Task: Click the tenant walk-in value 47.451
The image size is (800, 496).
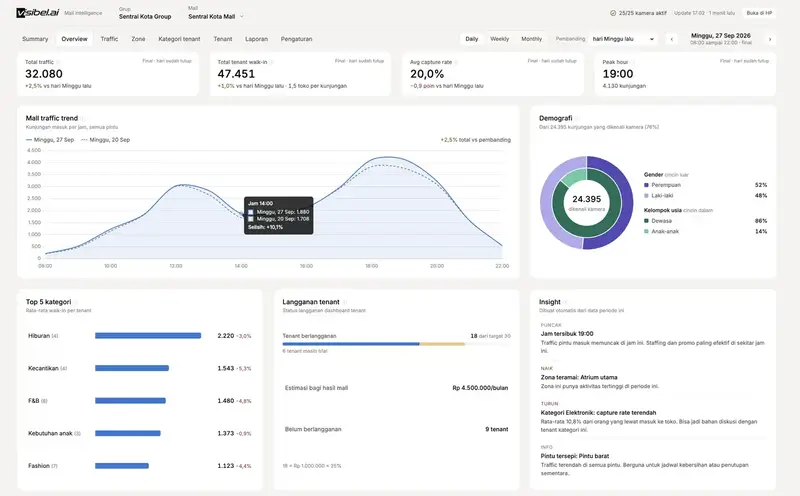Action: pyautogui.click(x=236, y=74)
